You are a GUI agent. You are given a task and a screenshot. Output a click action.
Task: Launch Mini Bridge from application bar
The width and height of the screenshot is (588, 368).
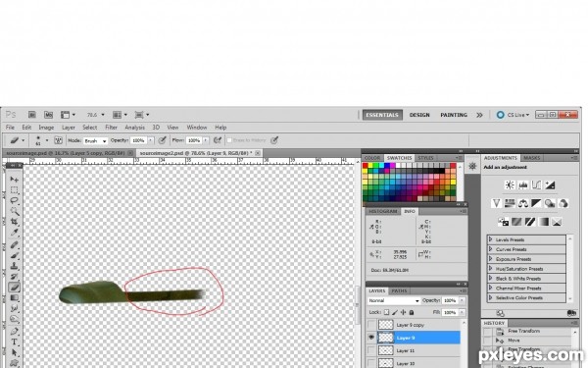48,115
